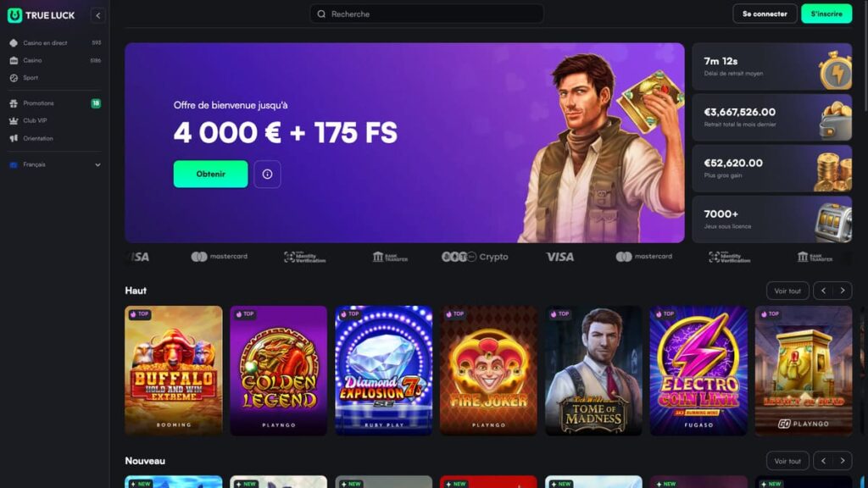This screenshot has height=488, width=868.
Task: Click the Se connecter button
Action: [x=765, y=14]
